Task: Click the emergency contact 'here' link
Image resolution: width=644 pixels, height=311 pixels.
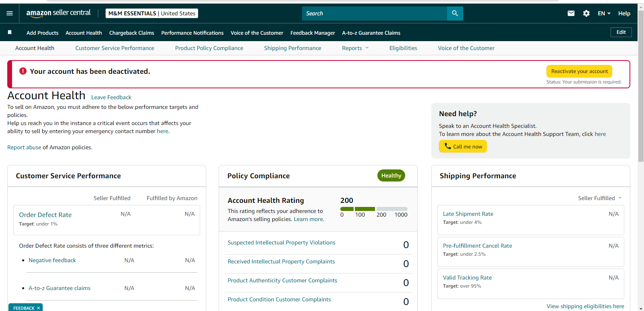Action: click(163, 131)
